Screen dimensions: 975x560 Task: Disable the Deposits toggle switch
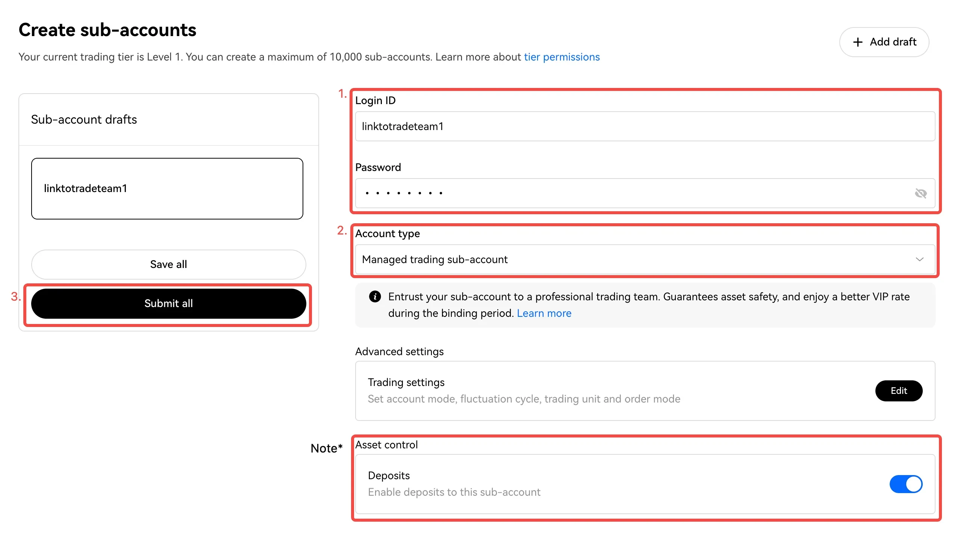pos(905,484)
